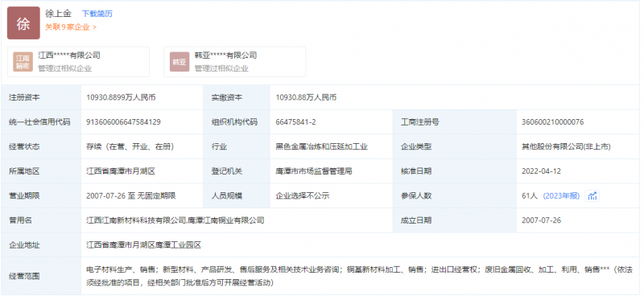The image size is (644, 300).
Task: Select the address 江西省鹰潭市月湖区鹰潭工业园区
Action: [144, 245]
